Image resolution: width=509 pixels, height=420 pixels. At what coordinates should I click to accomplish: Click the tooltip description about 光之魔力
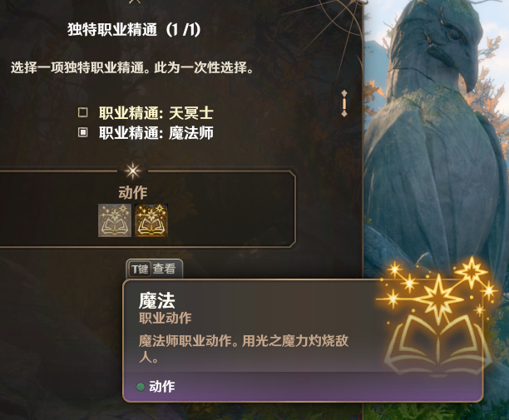click(244, 349)
